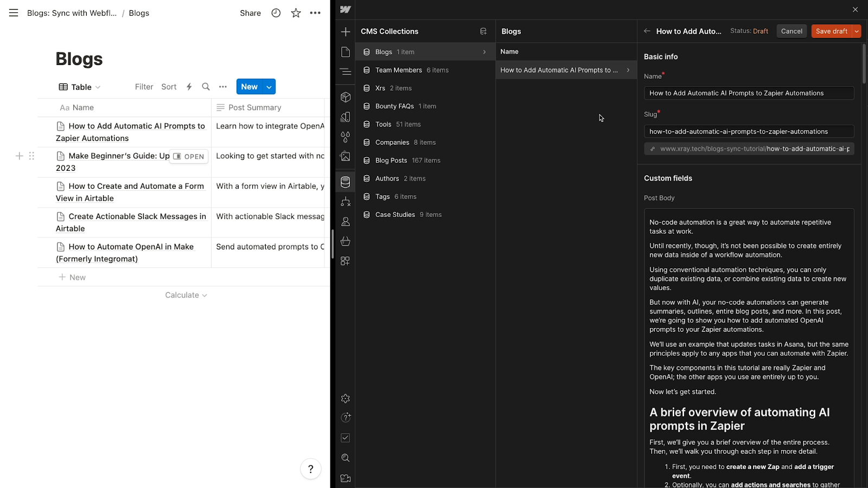Open the Blog Posts collection
Viewport: 868px width, 488px height.
425,160
